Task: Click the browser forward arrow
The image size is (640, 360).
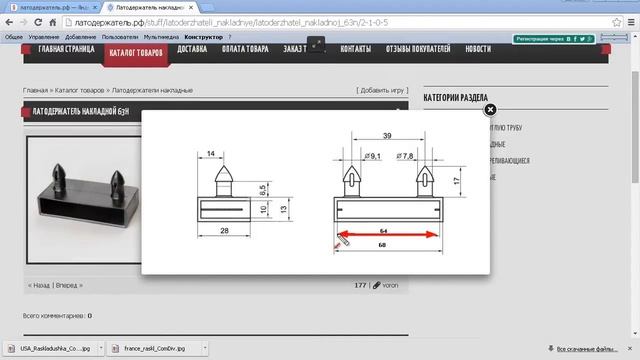Action: click(x=24, y=22)
